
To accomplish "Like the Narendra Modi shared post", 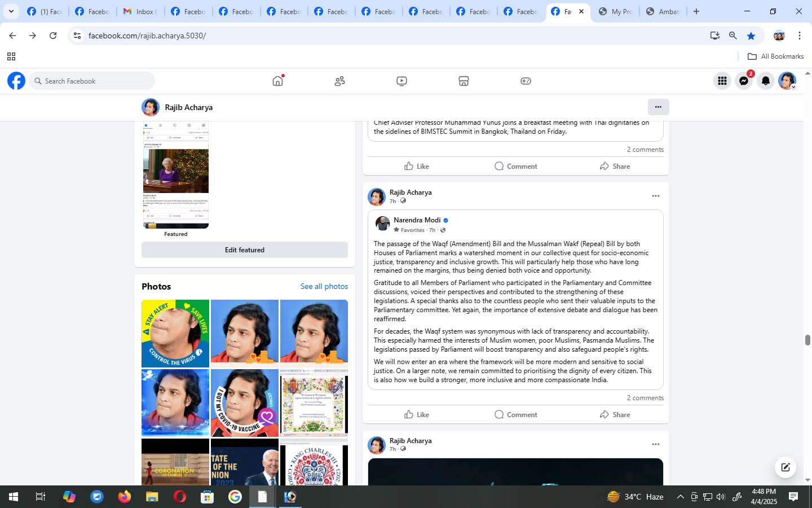I will pos(417,414).
